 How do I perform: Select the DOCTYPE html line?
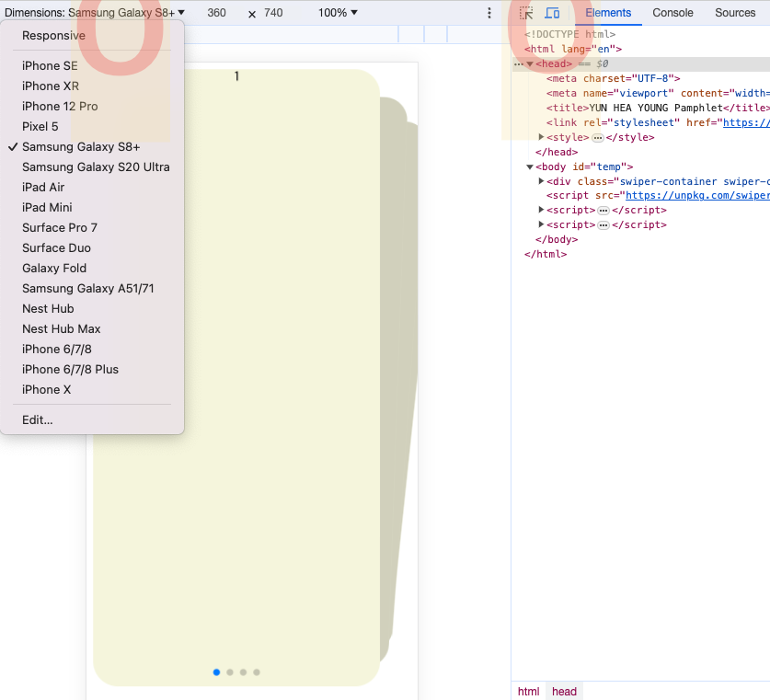pyautogui.click(x=569, y=34)
